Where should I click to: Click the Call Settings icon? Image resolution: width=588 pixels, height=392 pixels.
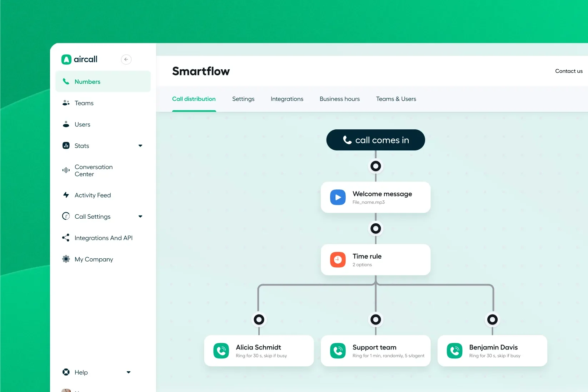[66, 216]
